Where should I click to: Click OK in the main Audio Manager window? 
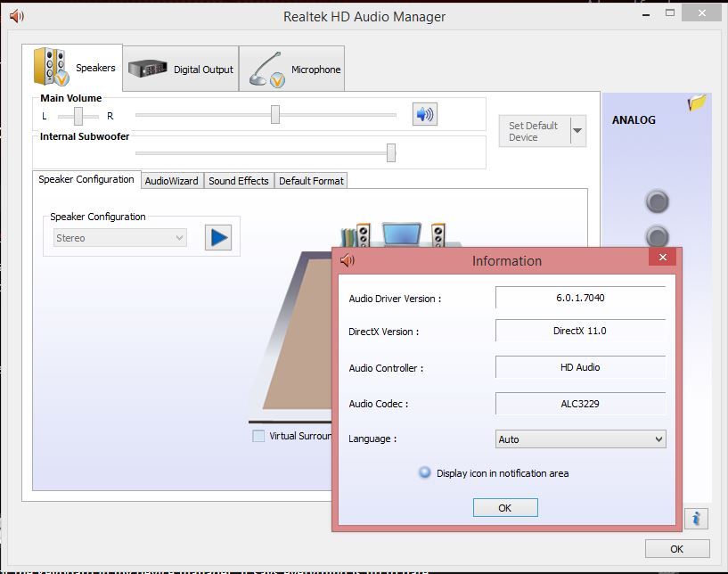pos(677,549)
